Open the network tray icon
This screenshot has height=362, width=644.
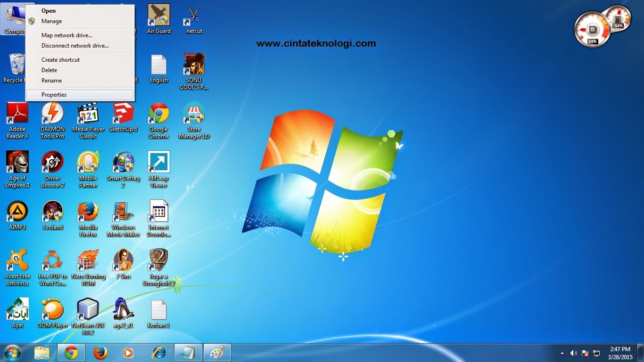596,353
